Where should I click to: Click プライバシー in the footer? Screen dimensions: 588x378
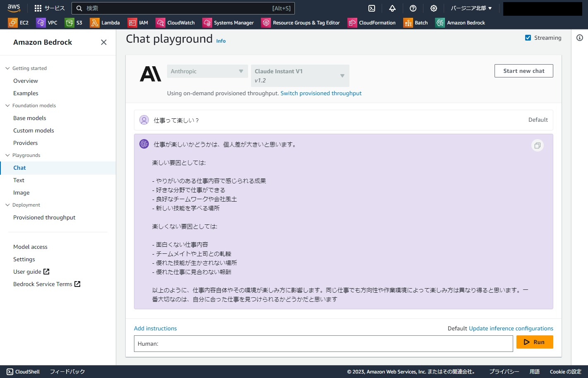tap(504, 372)
